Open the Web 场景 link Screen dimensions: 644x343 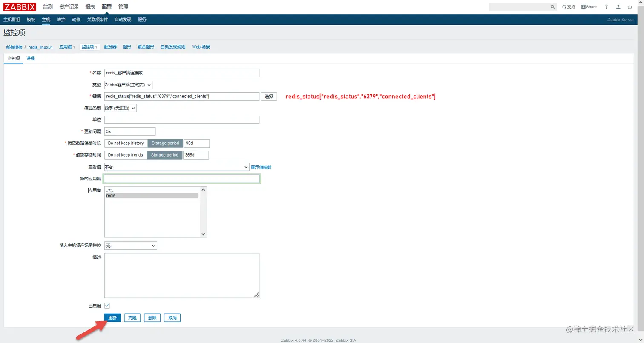click(201, 47)
